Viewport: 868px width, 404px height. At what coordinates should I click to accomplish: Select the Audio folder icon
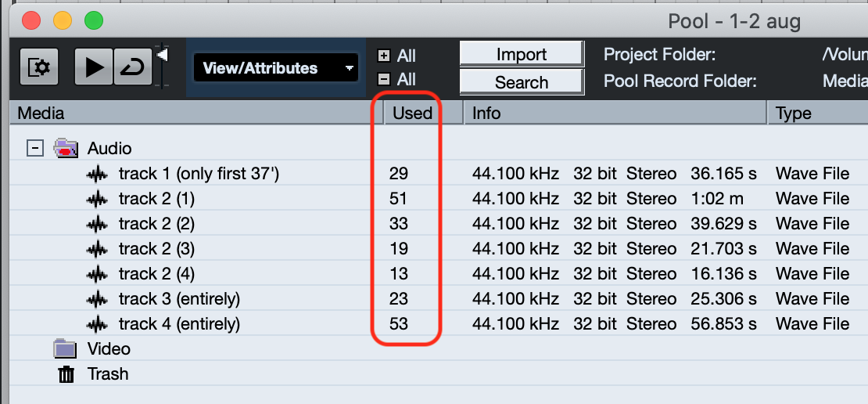pyautogui.click(x=66, y=148)
